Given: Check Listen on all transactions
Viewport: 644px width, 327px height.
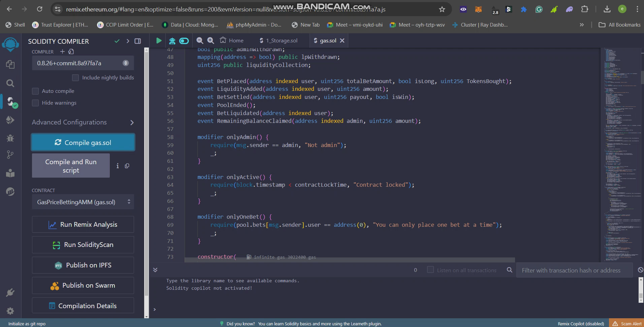Looking at the screenshot, I should click(430, 270).
